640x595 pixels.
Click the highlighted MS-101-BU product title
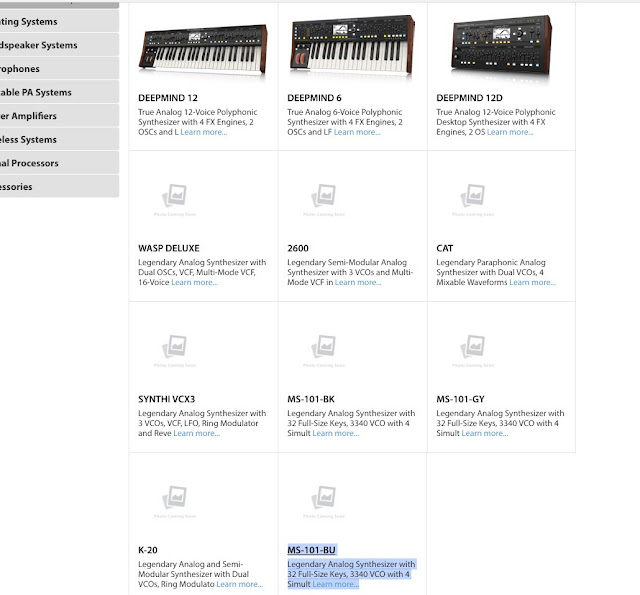(x=311, y=550)
